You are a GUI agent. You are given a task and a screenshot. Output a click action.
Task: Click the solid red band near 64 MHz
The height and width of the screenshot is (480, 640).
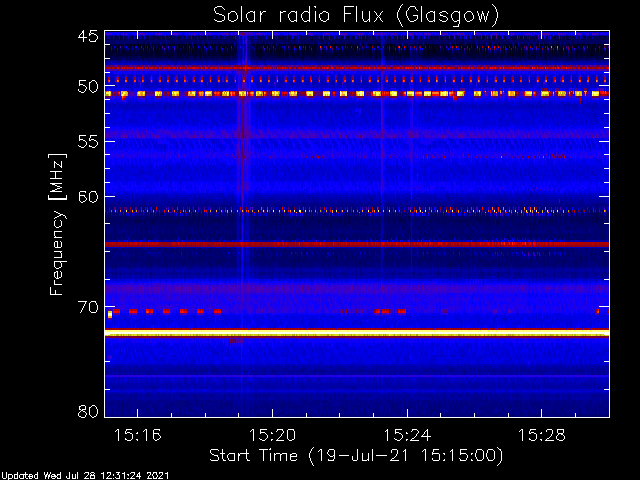(357, 244)
